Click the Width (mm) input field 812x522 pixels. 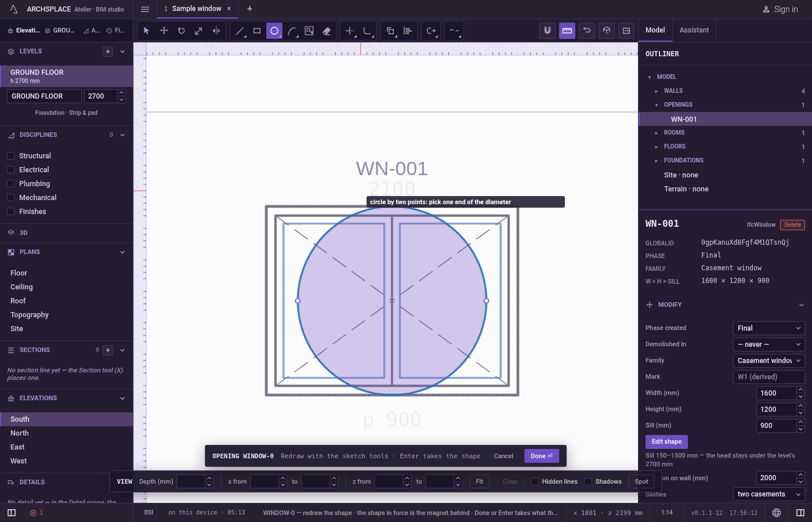click(776, 393)
